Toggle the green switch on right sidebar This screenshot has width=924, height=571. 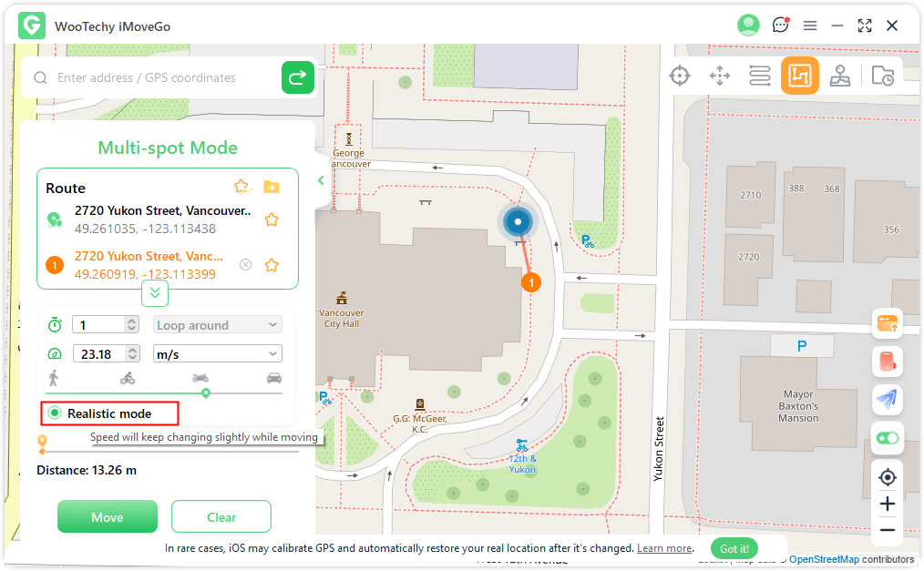tap(887, 438)
